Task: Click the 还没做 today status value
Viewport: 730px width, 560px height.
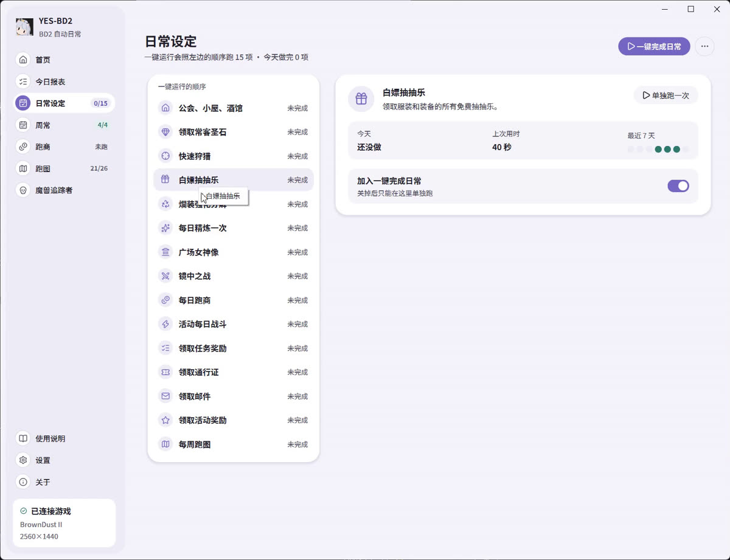Action: [x=369, y=147]
